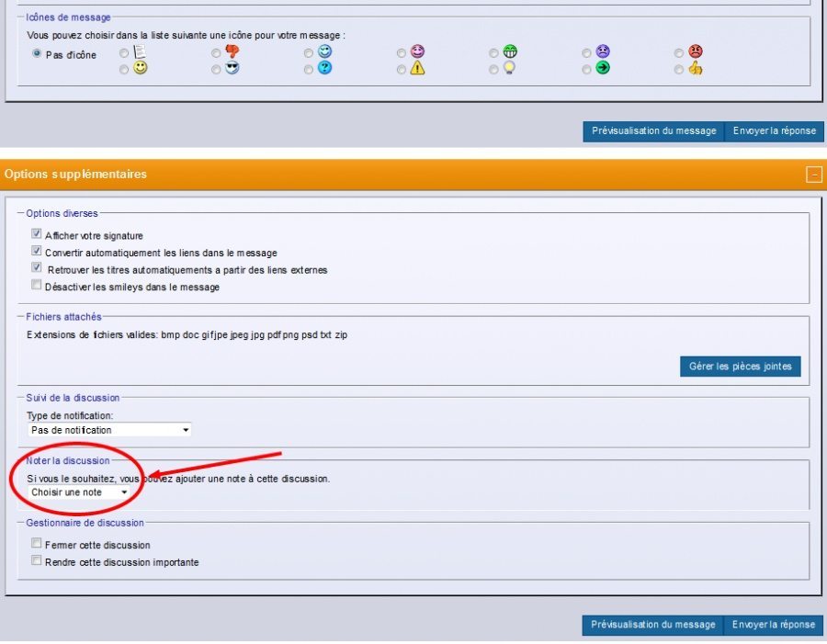
Task: Uncheck "Convertir automatiquement les liens" option
Action: pos(37,251)
